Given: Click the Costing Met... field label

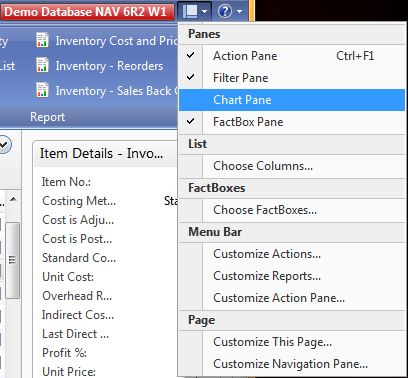Looking at the screenshot, I should click(79, 201).
